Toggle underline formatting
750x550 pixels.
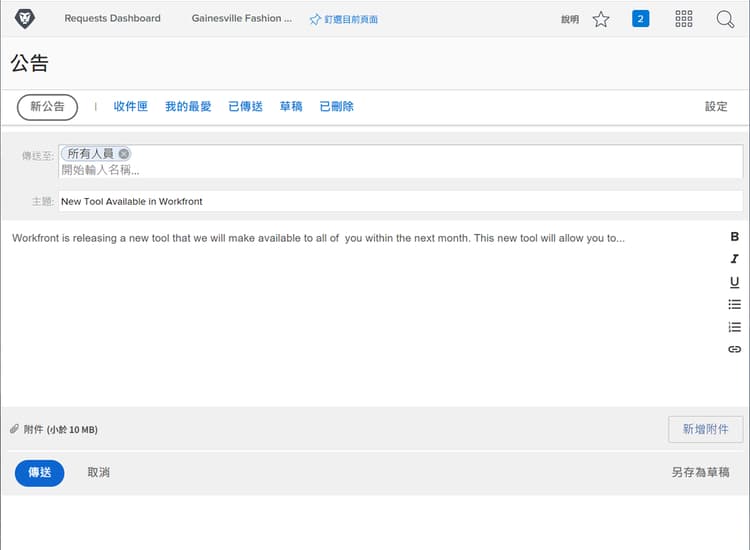tap(735, 282)
